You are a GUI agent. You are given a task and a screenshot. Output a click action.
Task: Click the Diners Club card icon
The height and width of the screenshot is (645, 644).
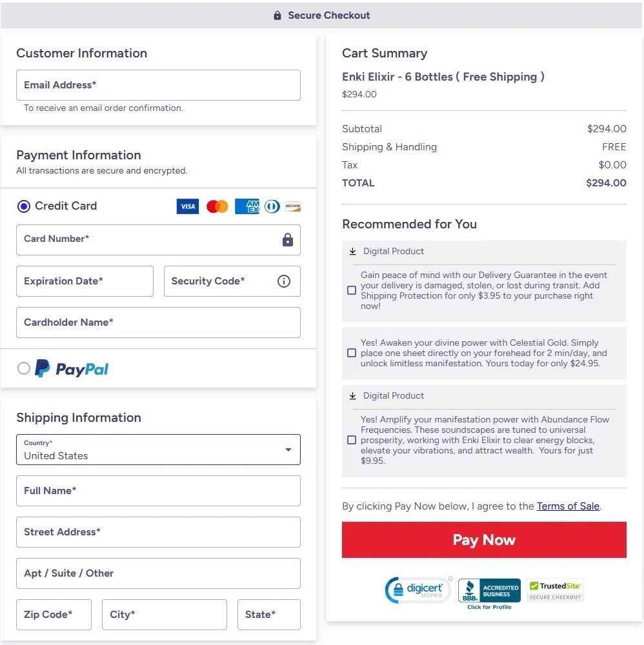pyautogui.click(x=272, y=206)
